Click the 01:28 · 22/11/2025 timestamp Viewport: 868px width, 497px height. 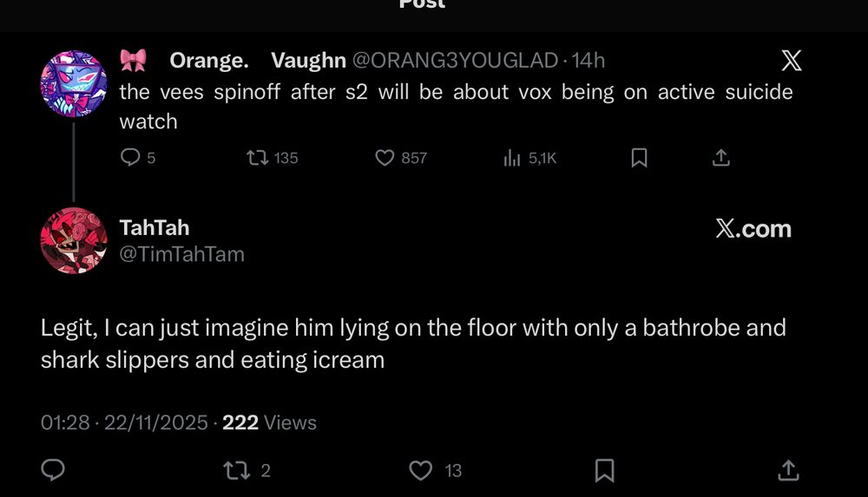click(x=124, y=422)
